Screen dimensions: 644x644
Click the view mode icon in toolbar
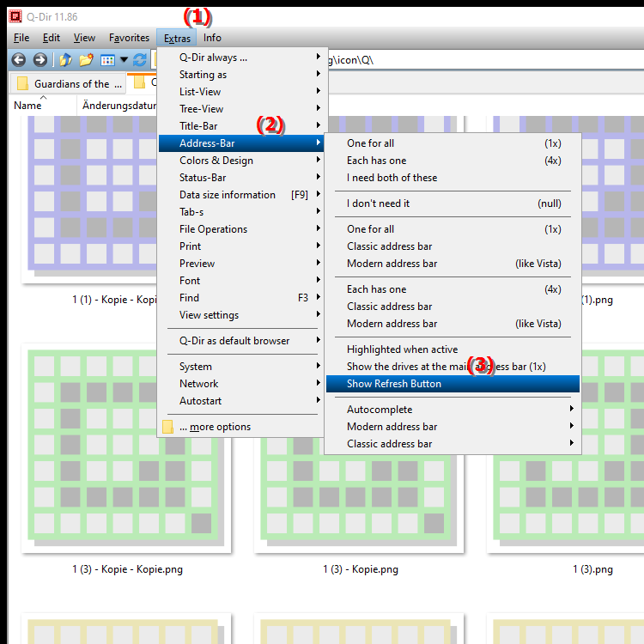pyautogui.click(x=107, y=60)
